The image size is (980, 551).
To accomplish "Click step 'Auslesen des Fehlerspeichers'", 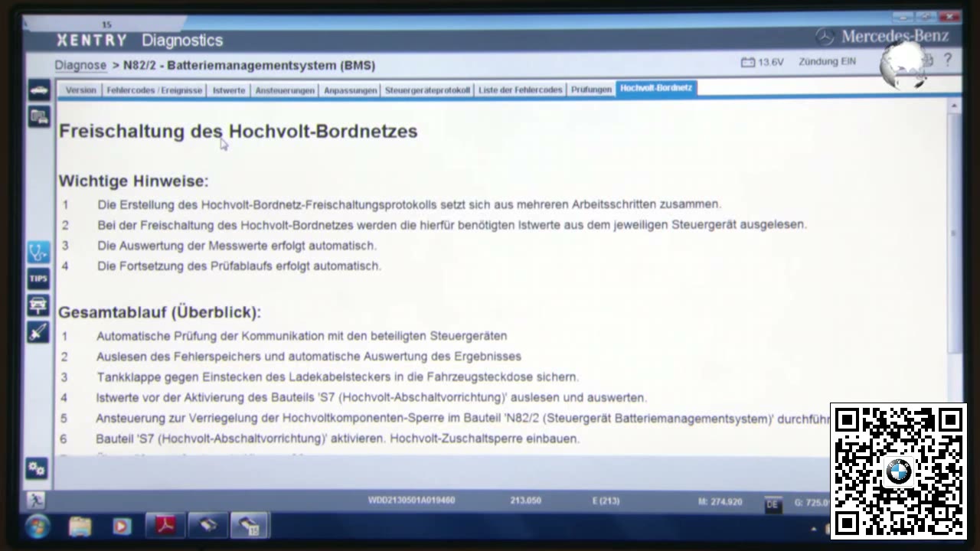I will click(309, 357).
